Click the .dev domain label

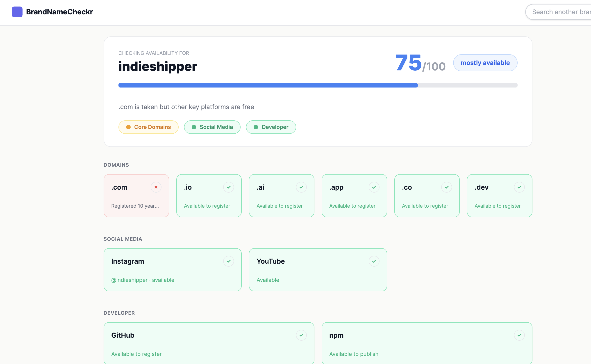tap(481, 187)
